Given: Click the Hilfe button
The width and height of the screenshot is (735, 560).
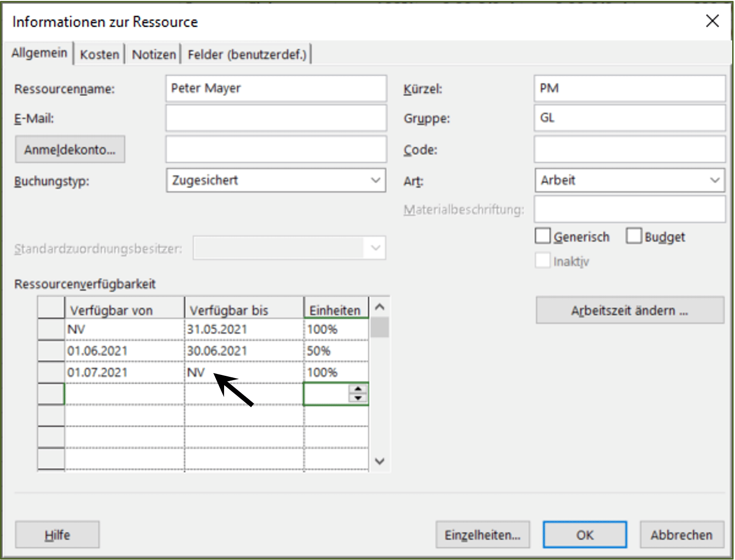Looking at the screenshot, I should coord(57,535).
